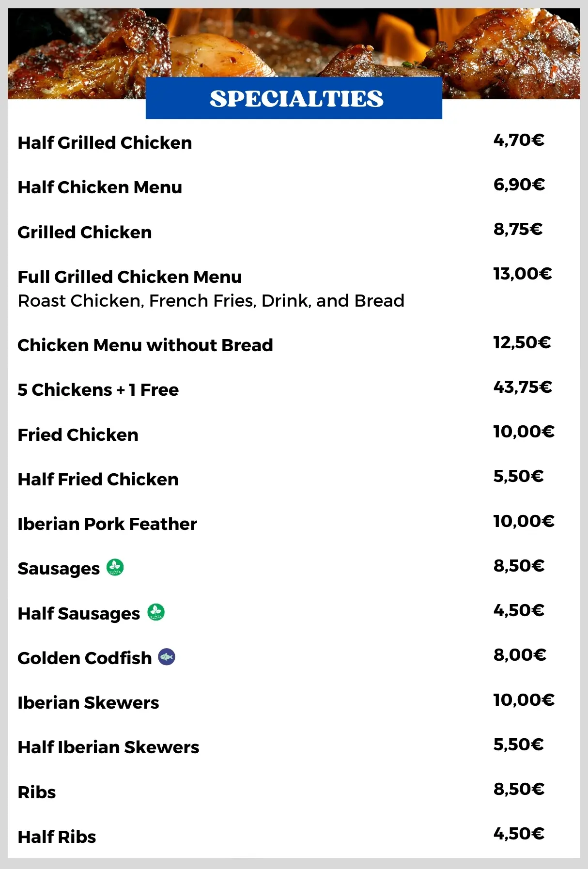The width and height of the screenshot is (588, 869).
Task: Select the Half Ribs item
Action: 57,837
